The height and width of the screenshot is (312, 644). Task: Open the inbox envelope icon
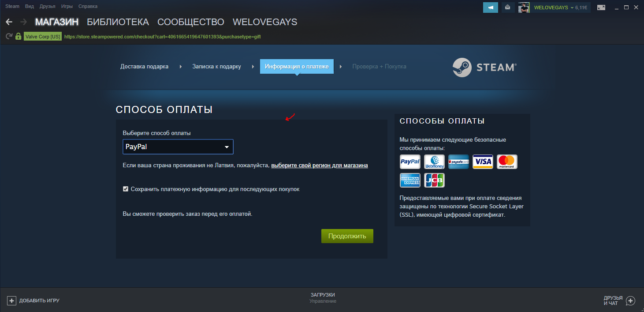click(507, 8)
